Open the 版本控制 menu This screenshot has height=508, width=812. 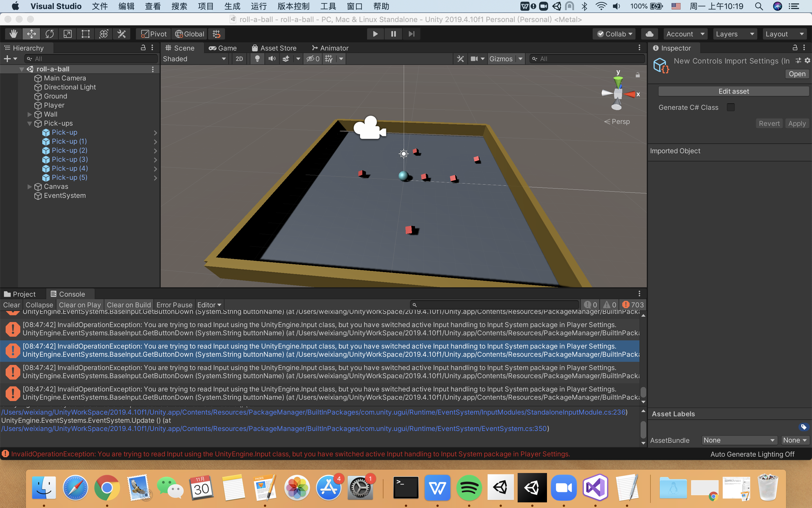[293, 6]
